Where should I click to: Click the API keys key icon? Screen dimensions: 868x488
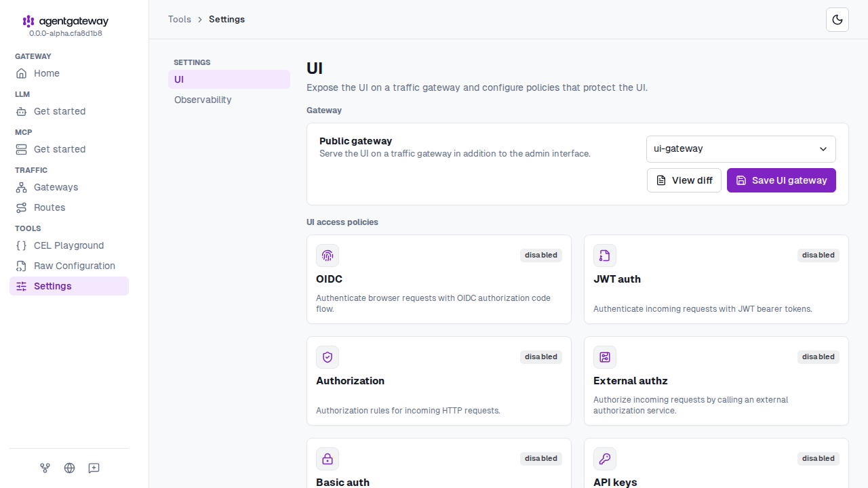(x=605, y=459)
